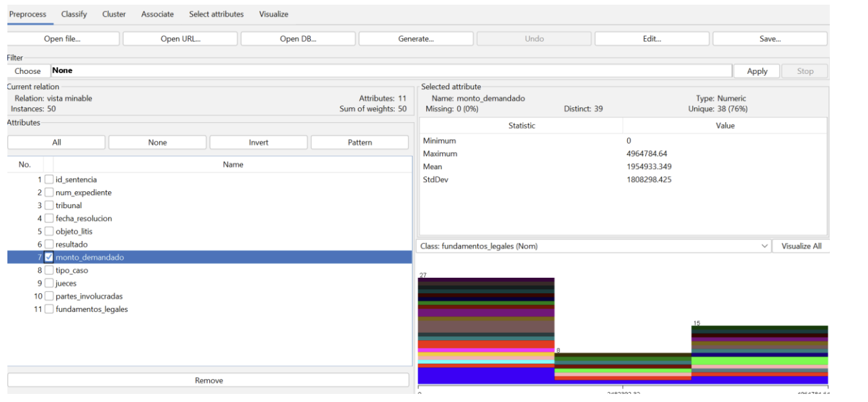This screenshot has width=868, height=402.
Task: Check the tribunal attribute checkbox
Action: [49, 205]
